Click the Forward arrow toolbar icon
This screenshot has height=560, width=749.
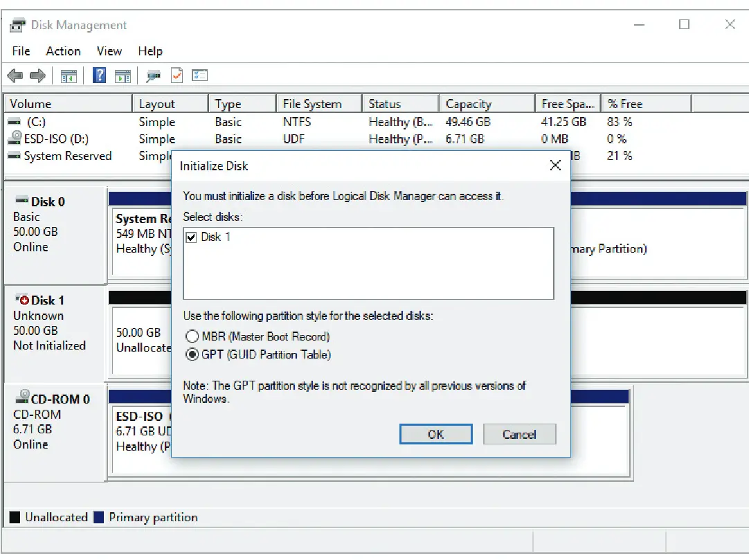pos(37,75)
